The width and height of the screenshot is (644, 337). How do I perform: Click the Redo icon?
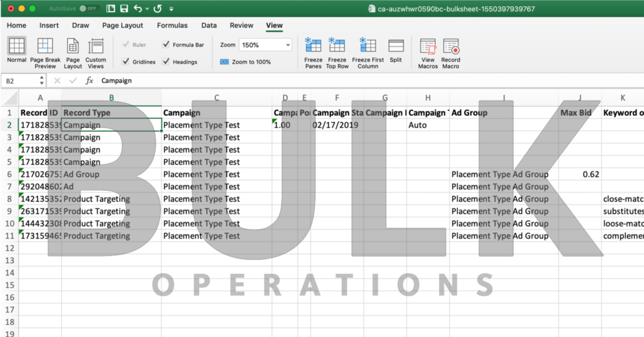click(x=158, y=8)
